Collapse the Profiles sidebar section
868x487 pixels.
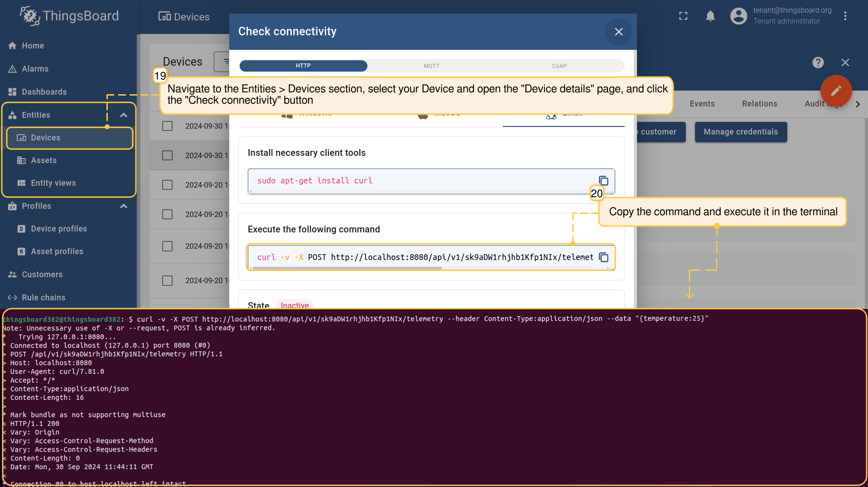123,206
